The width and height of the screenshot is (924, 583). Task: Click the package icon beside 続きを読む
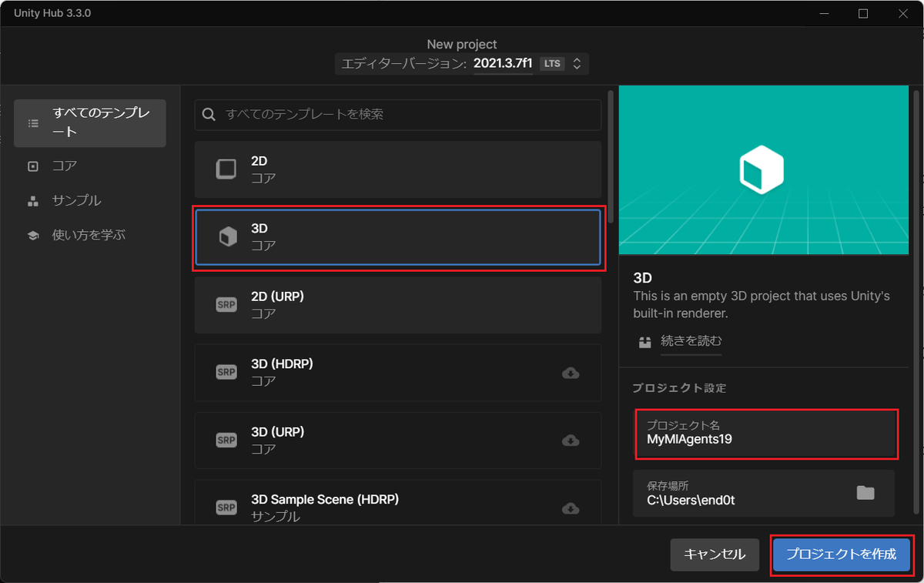pyautogui.click(x=645, y=341)
